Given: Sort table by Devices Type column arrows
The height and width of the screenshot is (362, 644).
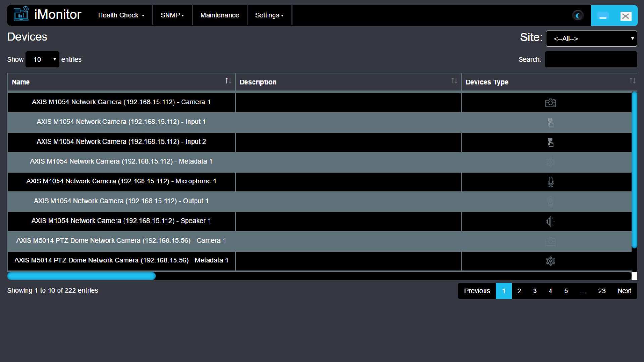Looking at the screenshot, I should pyautogui.click(x=633, y=81).
